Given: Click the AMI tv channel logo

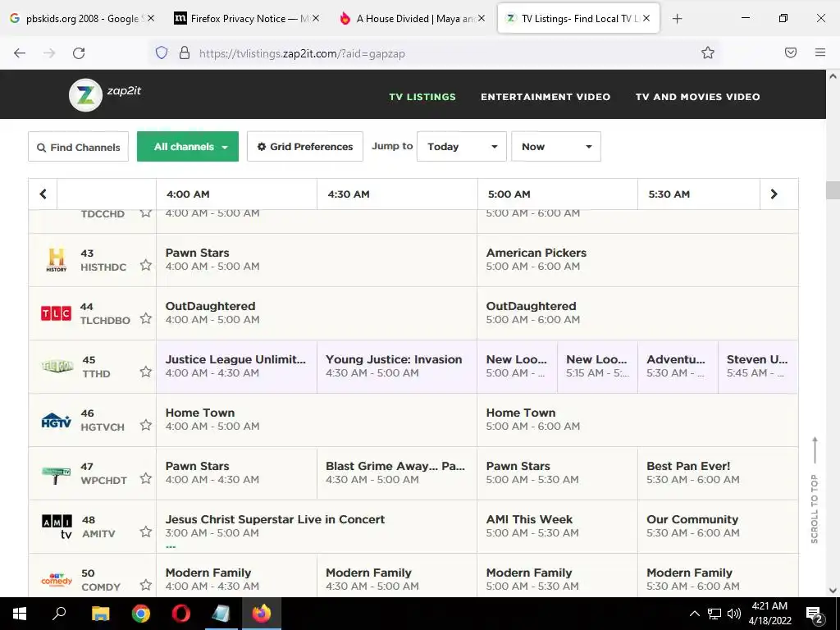Looking at the screenshot, I should (x=57, y=527).
